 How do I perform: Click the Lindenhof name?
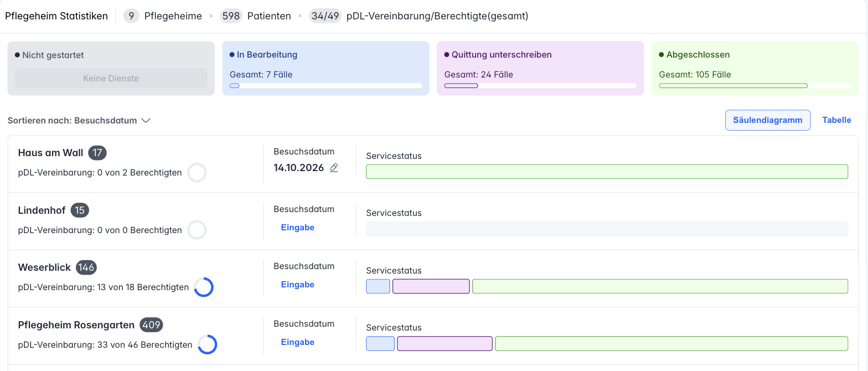pyautogui.click(x=42, y=210)
